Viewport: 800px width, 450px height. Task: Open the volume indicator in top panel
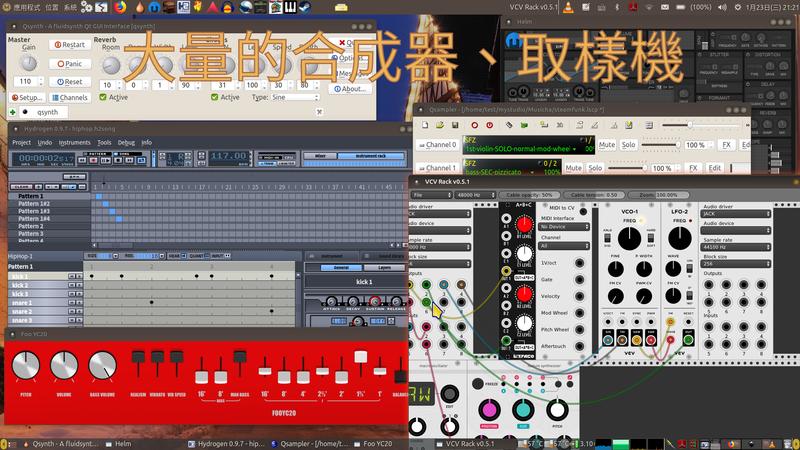[x=722, y=7]
